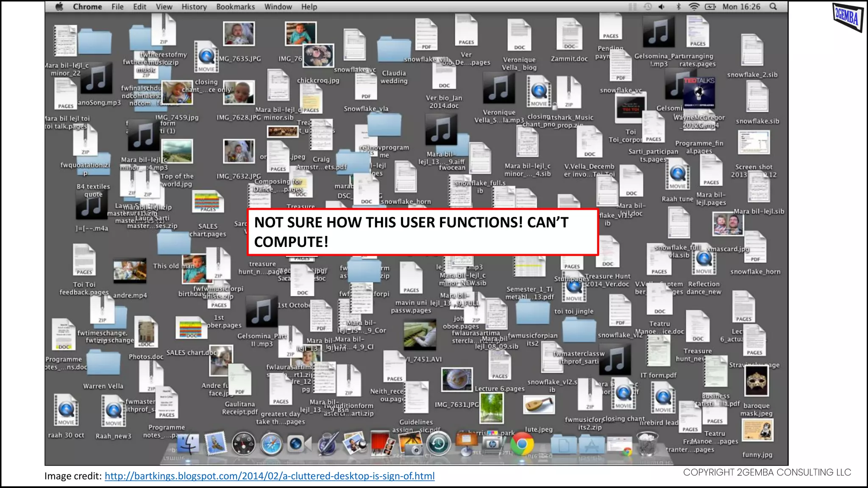Open the Dashboard dock icon
The width and height of the screenshot is (868, 488).
coord(243,444)
